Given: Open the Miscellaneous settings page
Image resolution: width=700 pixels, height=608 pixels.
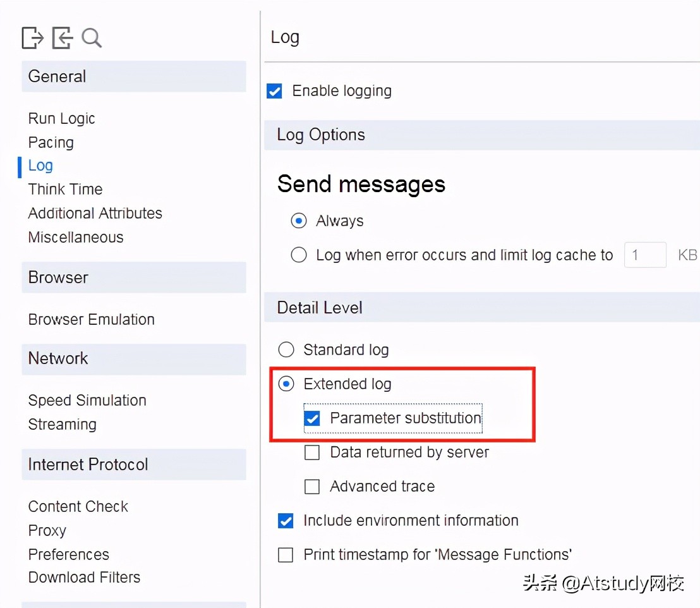Looking at the screenshot, I should 76,237.
